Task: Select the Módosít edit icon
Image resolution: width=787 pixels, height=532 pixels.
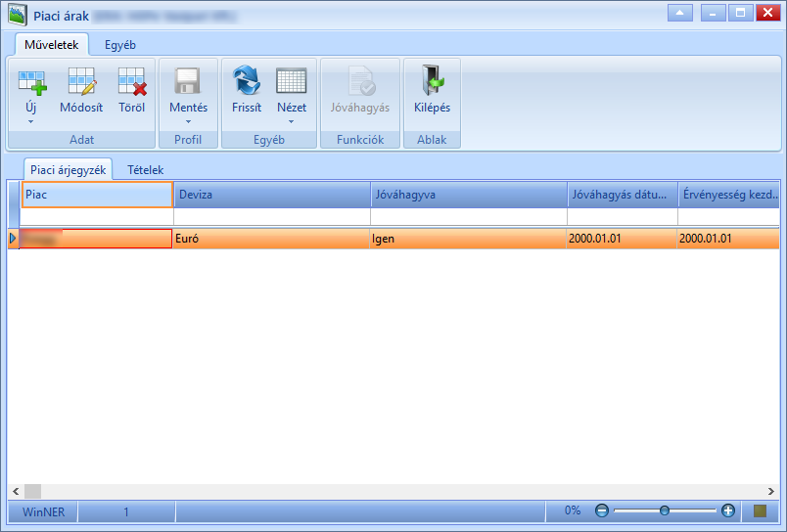Action: point(82,82)
